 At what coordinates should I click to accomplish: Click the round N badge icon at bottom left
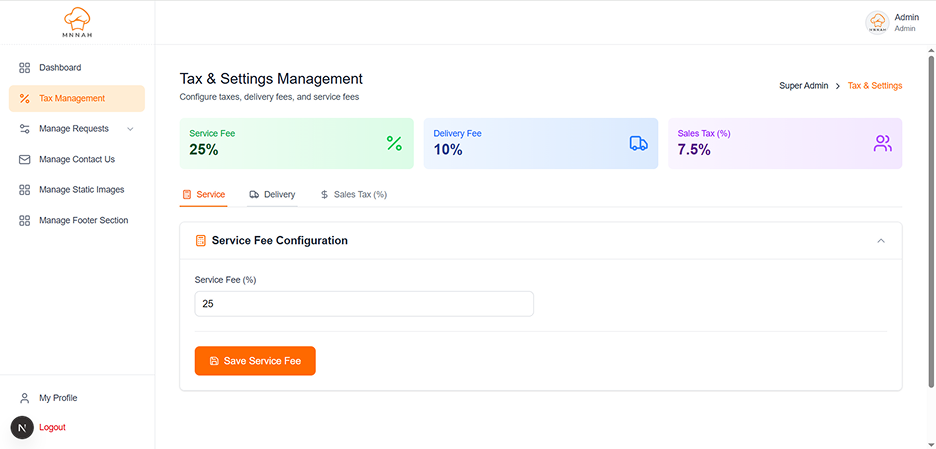pyautogui.click(x=22, y=427)
